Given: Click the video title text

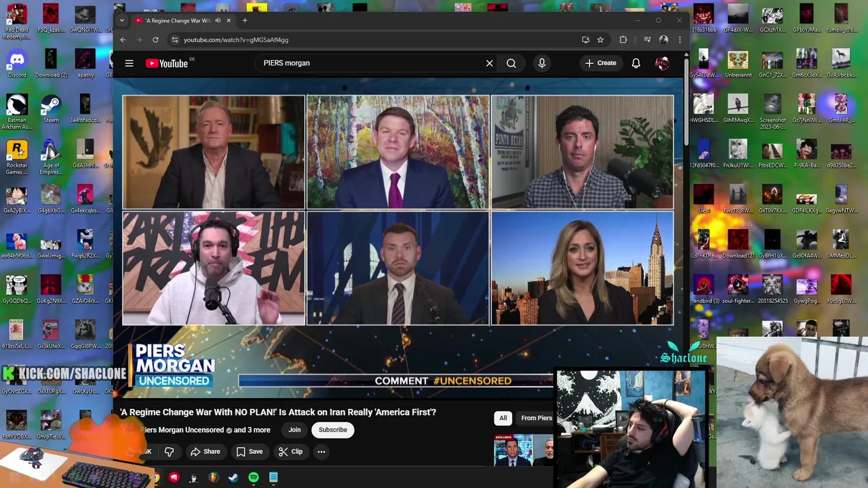Looking at the screenshot, I should [278, 412].
